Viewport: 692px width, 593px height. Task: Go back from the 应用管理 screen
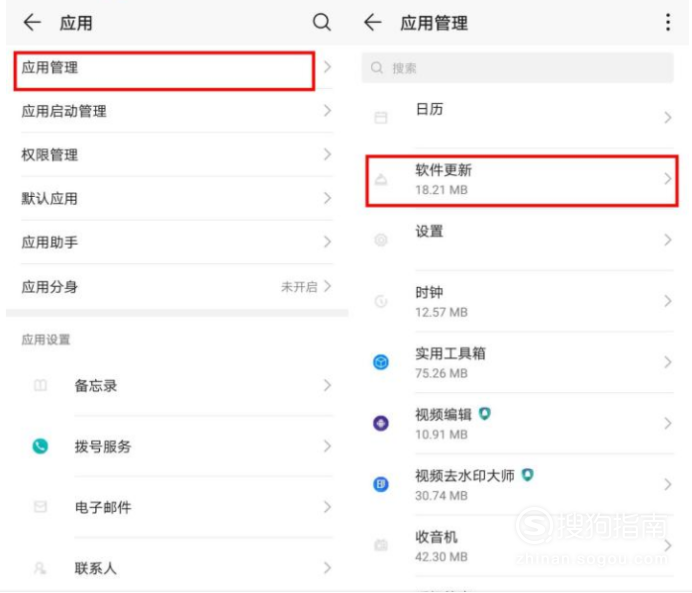[x=372, y=22]
